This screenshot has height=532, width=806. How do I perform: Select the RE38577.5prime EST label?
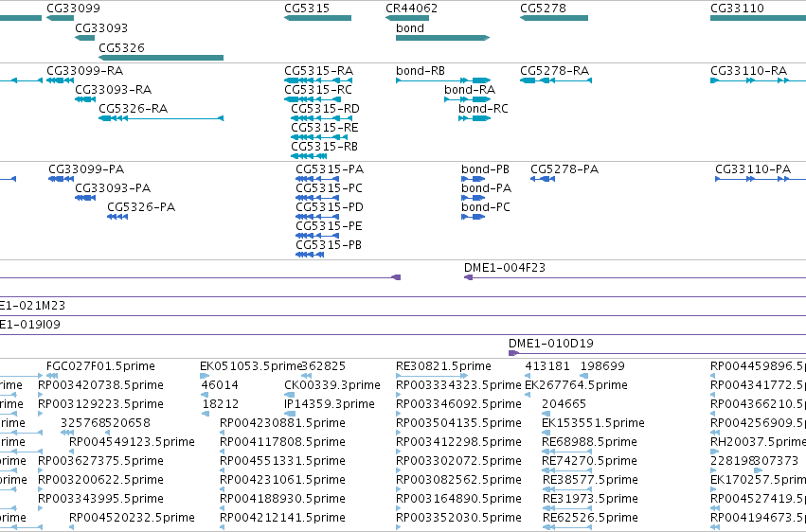pos(591,481)
